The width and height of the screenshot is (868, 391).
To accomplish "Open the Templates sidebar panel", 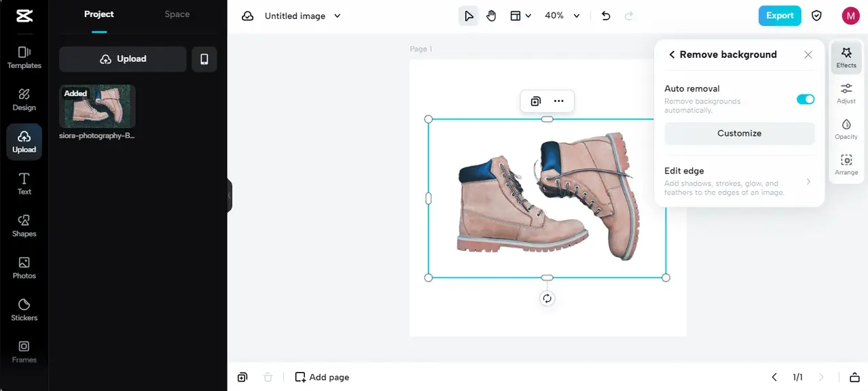I will point(24,58).
